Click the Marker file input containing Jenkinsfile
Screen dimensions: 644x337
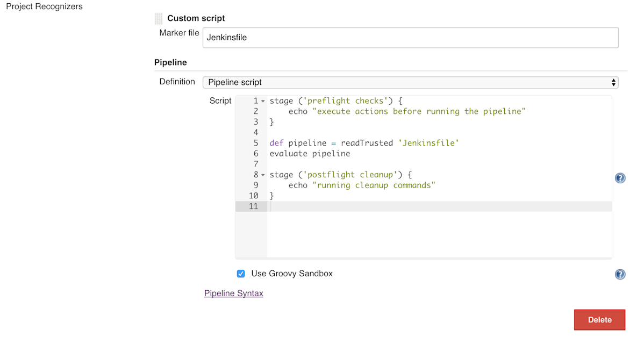376,37
